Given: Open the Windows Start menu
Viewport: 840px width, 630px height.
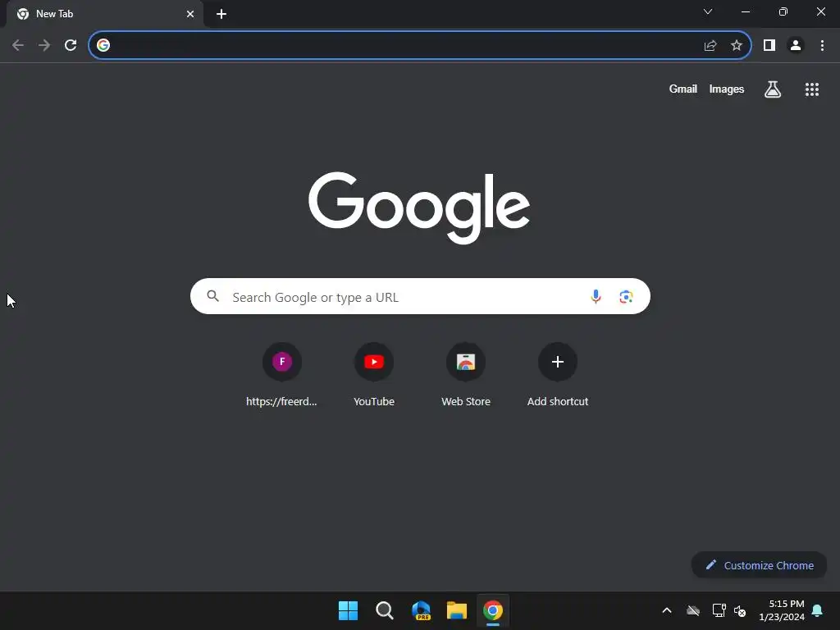Looking at the screenshot, I should pos(348,610).
